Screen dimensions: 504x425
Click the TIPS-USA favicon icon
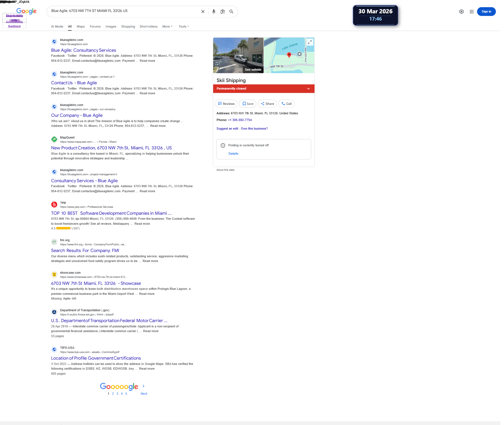tap(54, 350)
